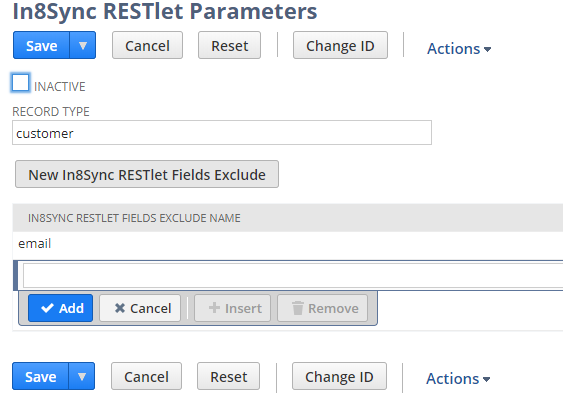Click the top Save button
The height and width of the screenshot is (416, 563).
(x=41, y=45)
